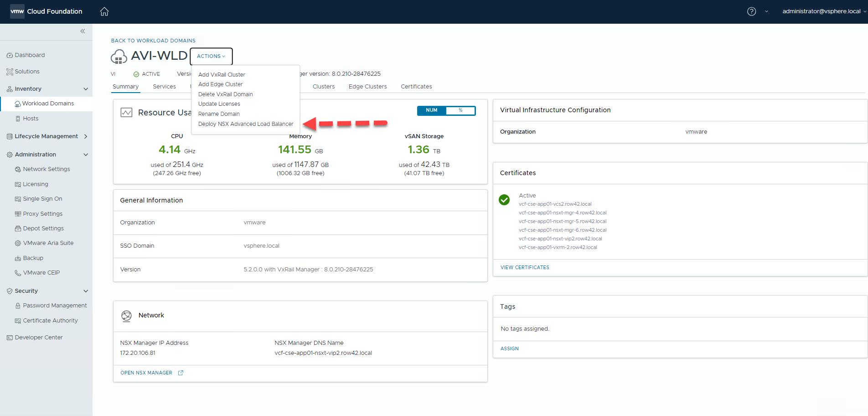Viewport: 868px width, 416px height.
Task: Switch to the Edge Clusters tab
Action: [x=367, y=87]
